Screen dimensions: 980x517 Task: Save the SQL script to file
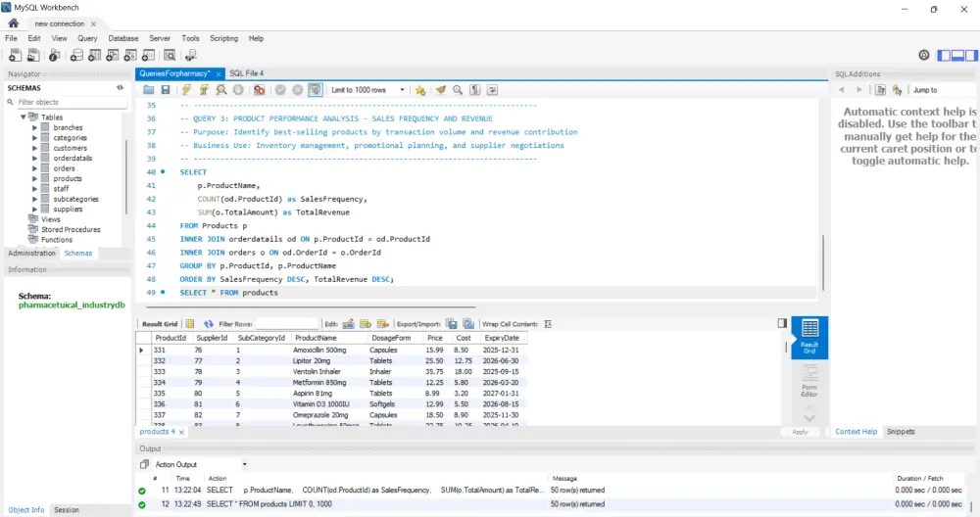166,90
